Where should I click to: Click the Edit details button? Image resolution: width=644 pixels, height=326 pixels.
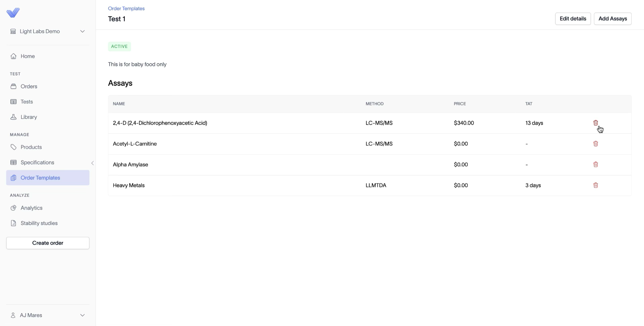coord(573,19)
